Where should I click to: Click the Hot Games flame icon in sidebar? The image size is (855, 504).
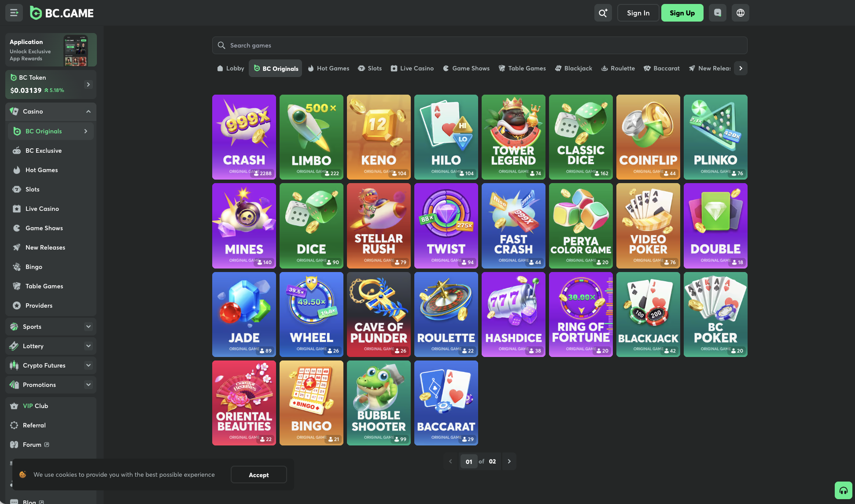point(17,170)
